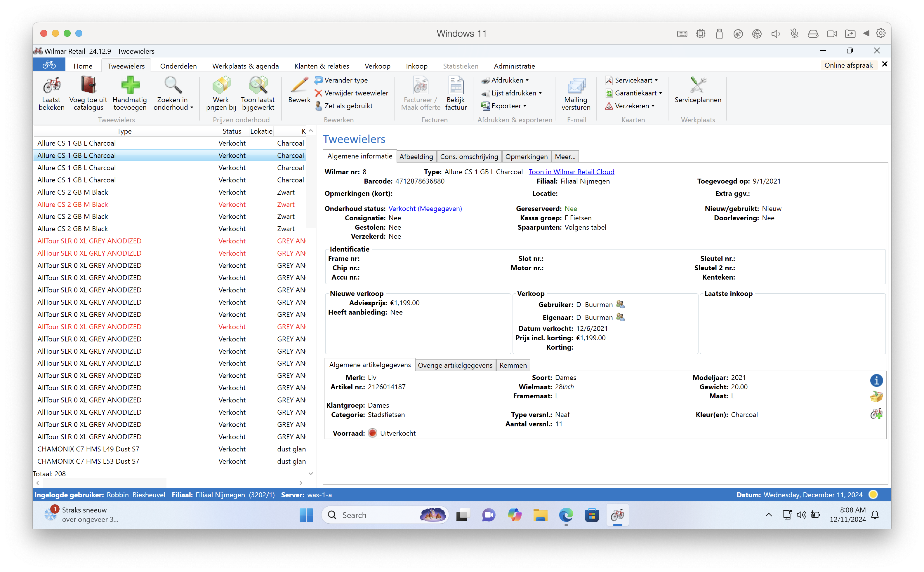Viewport: 924px width, 572px height.
Task: Open Serviceplannen tools icon
Action: [698, 85]
